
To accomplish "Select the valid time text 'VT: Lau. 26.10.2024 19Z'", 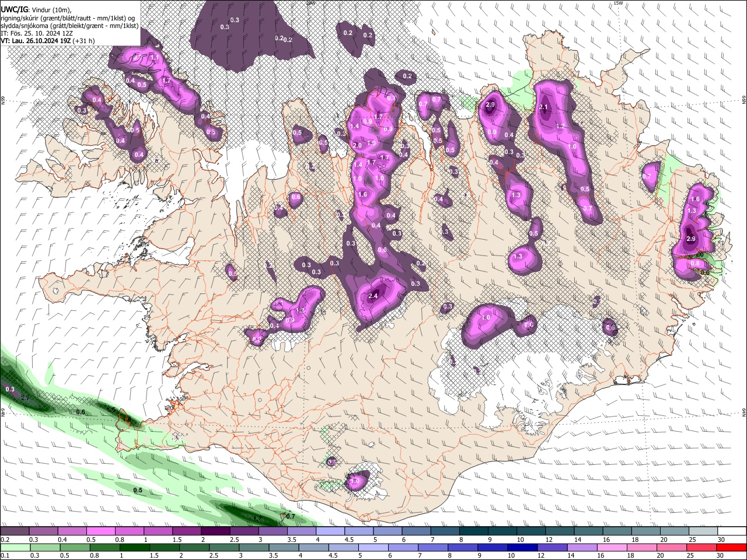I will coord(36,41).
